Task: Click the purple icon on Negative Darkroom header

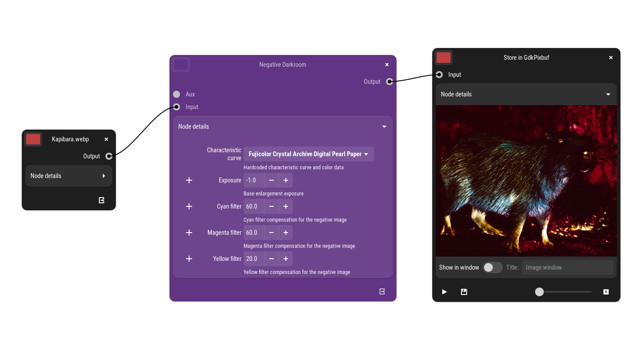Action: tap(181, 65)
